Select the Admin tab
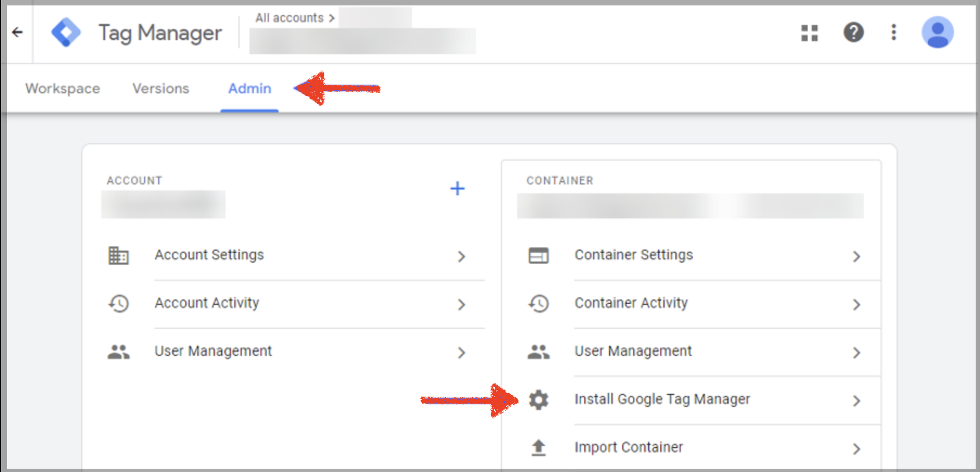This screenshot has width=980, height=472. [x=249, y=88]
